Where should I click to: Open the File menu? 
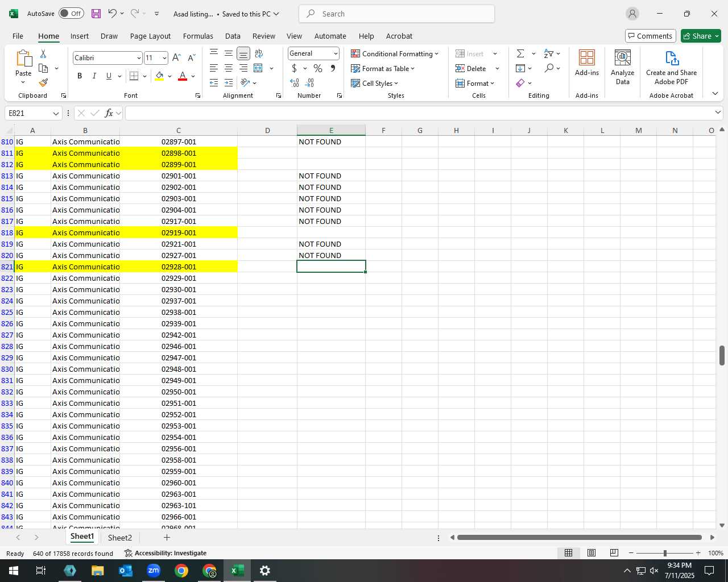(18, 36)
